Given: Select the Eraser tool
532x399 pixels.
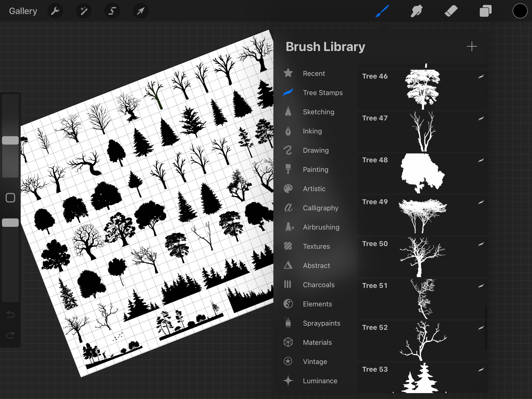Looking at the screenshot, I should pyautogui.click(x=451, y=11).
